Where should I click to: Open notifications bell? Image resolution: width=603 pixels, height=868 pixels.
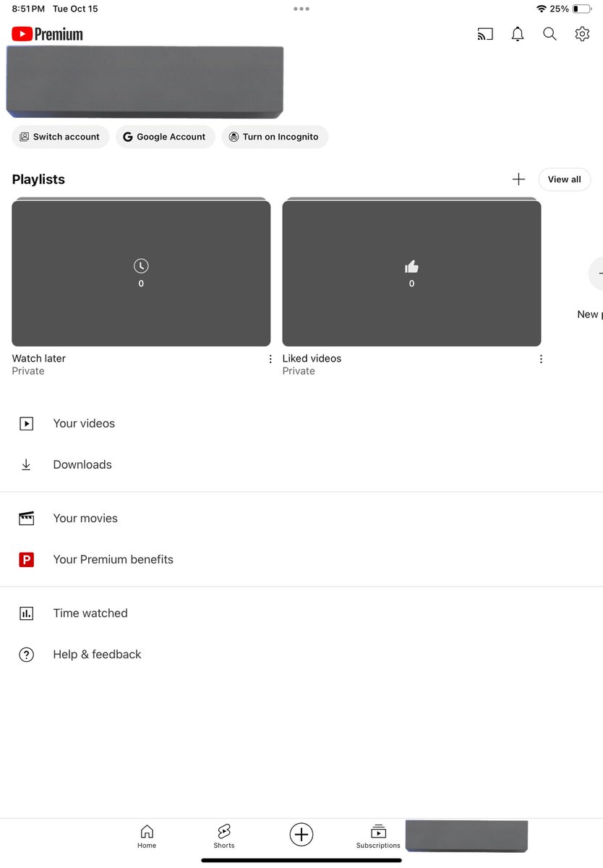[x=518, y=34]
